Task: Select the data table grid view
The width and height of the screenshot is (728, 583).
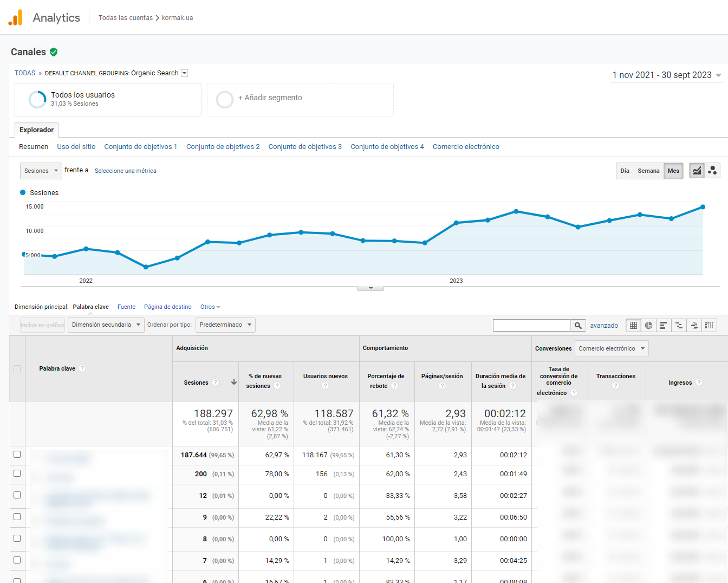Action: [633, 326]
